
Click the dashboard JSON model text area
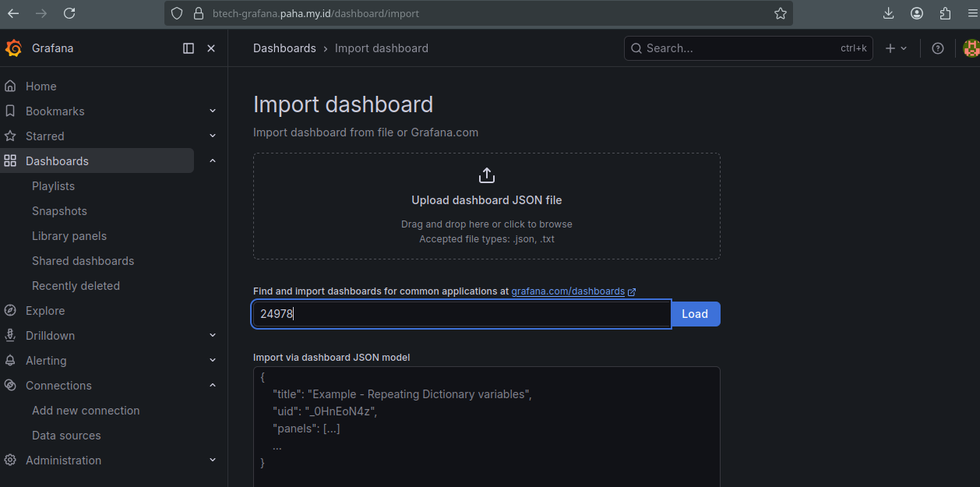[x=487, y=427]
